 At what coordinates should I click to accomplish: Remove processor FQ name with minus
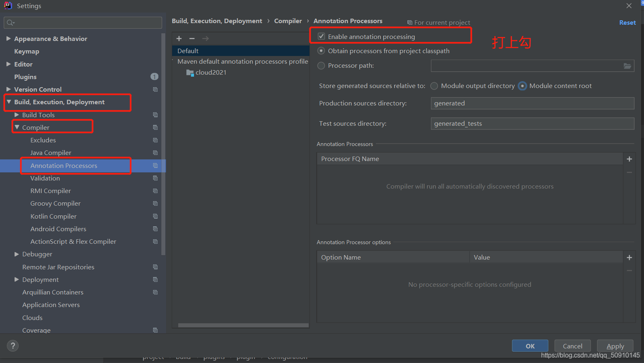(629, 172)
